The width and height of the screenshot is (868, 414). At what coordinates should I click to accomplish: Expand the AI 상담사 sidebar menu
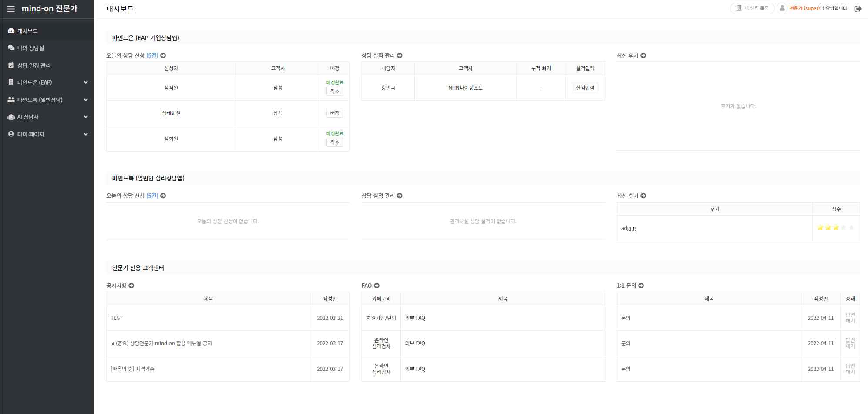pyautogui.click(x=47, y=117)
